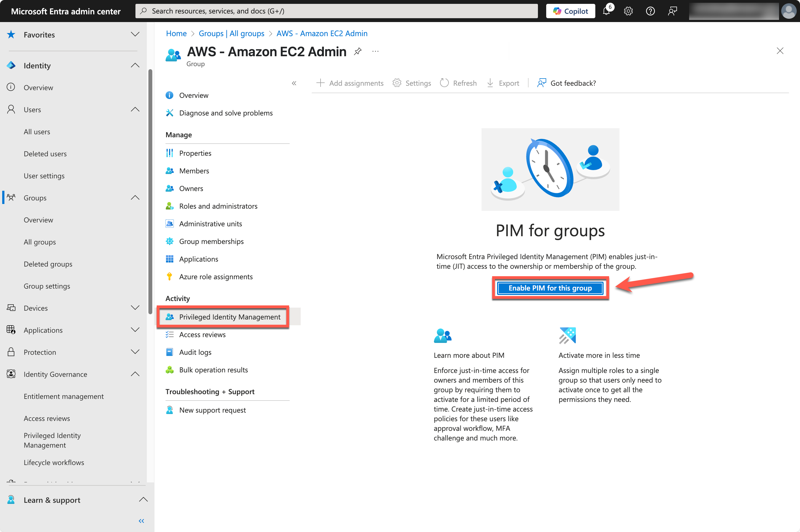
Task: Click Enable PIM for this group button
Action: [x=550, y=288]
